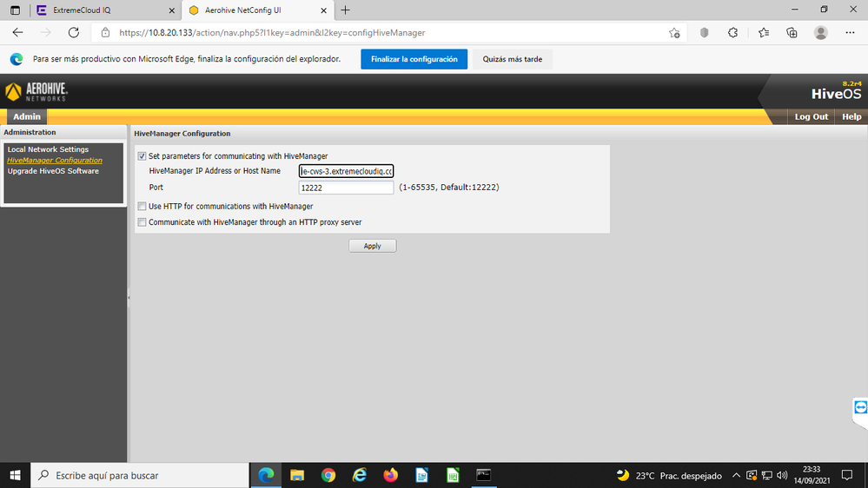This screenshot has width=868, height=488.
Task: Launch Google Chrome from the taskbar
Action: 328,475
